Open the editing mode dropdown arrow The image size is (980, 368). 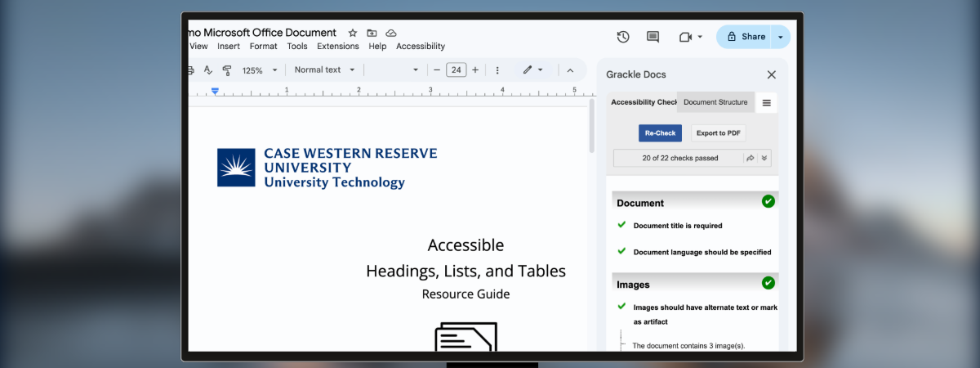[x=541, y=70]
